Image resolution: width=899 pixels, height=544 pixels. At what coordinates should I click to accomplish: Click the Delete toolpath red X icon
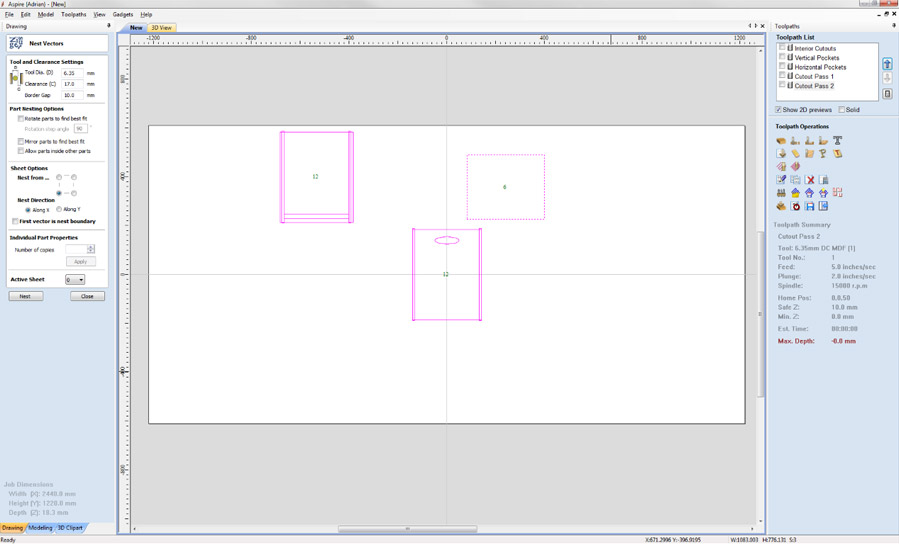[809, 179]
